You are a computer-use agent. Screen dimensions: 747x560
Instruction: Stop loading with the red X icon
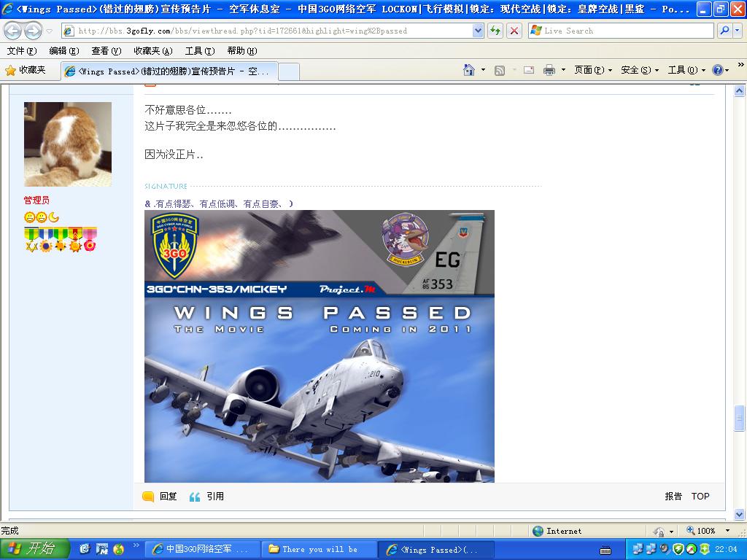(514, 31)
